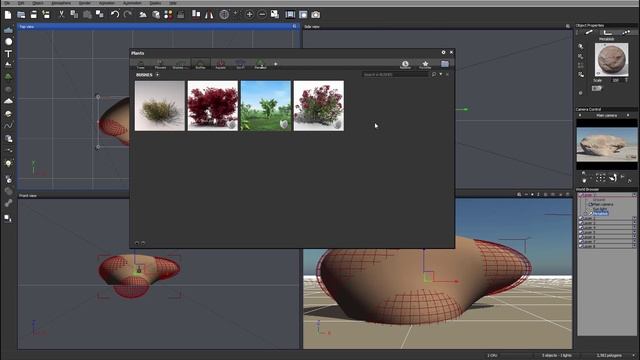
Task: Clear the Plants search with the X
Action: [447, 75]
